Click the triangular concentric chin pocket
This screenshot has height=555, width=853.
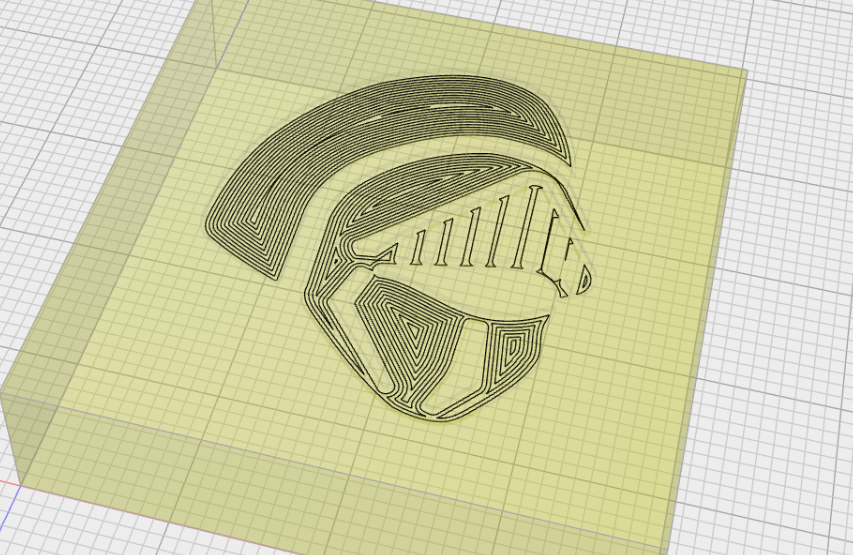pos(411,337)
